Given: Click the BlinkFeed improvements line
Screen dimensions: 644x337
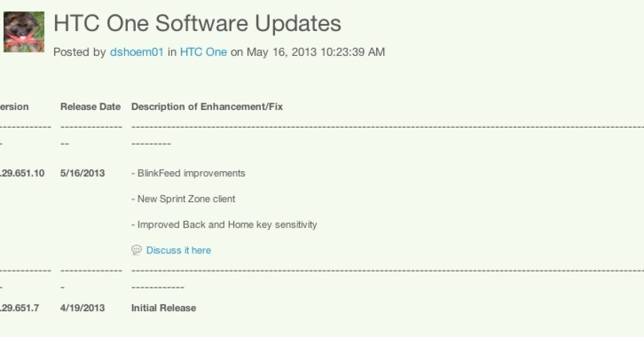Looking at the screenshot, I should point(188,173).
